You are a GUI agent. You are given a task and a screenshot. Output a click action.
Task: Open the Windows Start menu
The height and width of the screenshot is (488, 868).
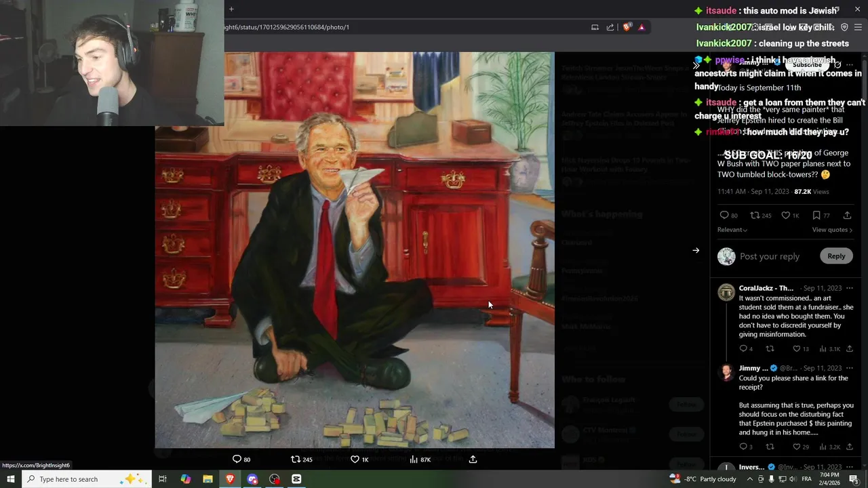[x=10, y=479]
